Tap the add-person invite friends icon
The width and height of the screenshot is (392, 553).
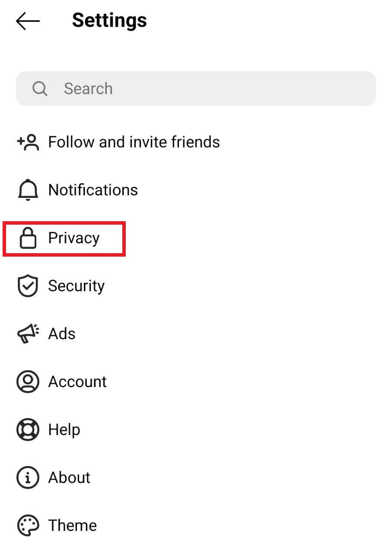(28, 142)
